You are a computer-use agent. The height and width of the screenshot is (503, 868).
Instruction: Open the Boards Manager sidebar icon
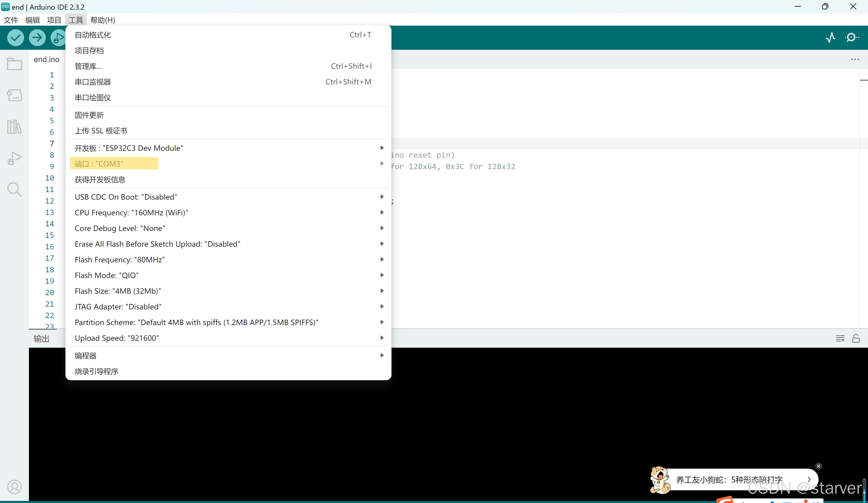pos(14,95)
